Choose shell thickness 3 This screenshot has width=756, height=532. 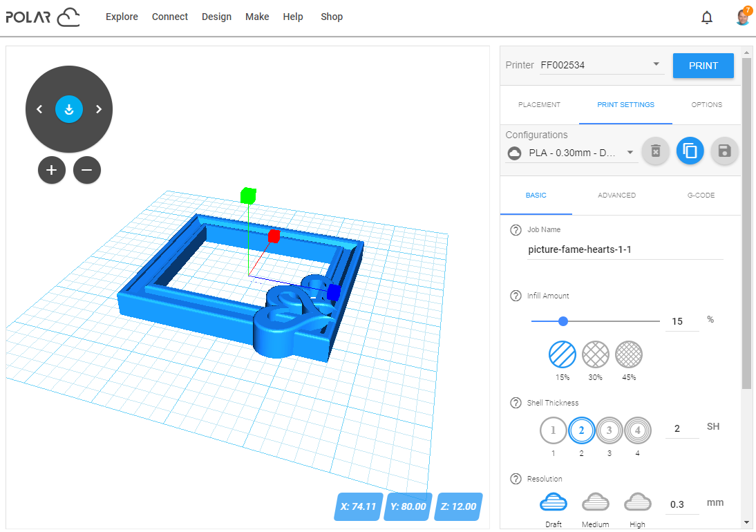pos(609,430)
